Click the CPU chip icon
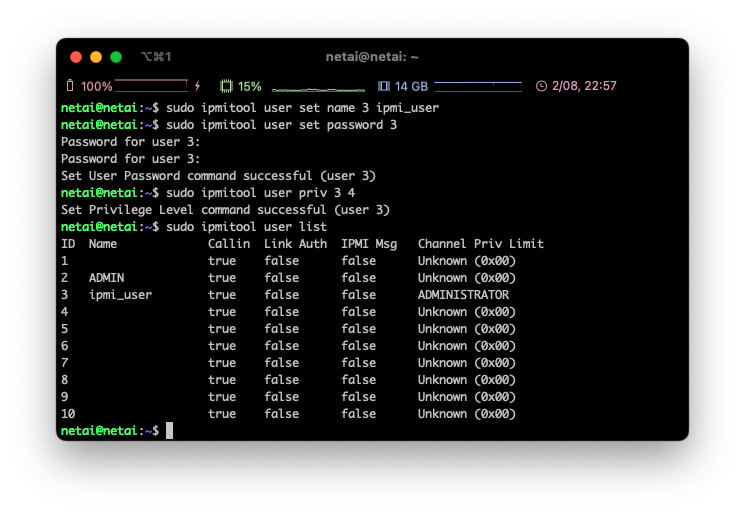 click(x=226, y=86)
